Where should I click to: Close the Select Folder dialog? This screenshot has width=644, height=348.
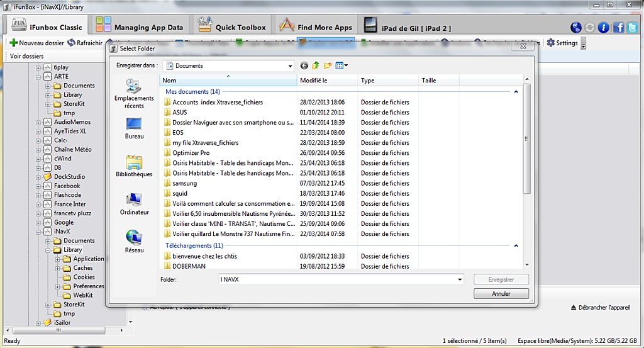point(523,46)
